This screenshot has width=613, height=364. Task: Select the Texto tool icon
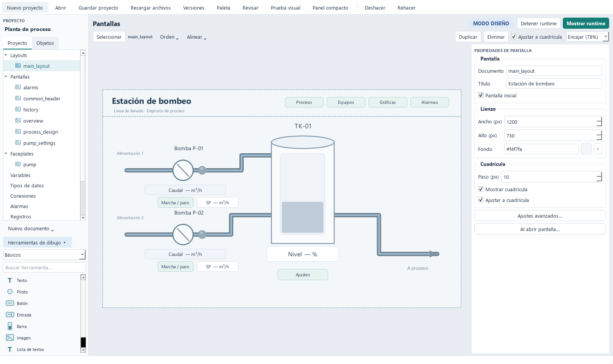point(10,280)
